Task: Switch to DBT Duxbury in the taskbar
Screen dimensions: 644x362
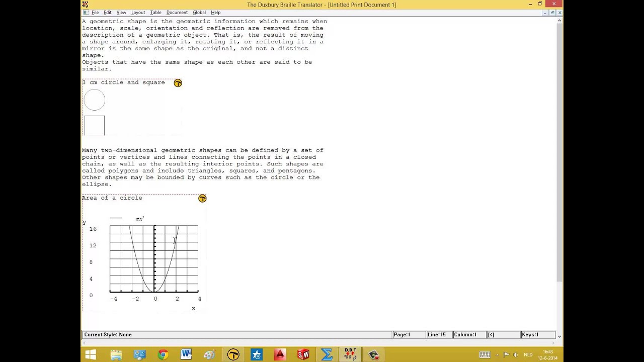Action: pos(350,354)
